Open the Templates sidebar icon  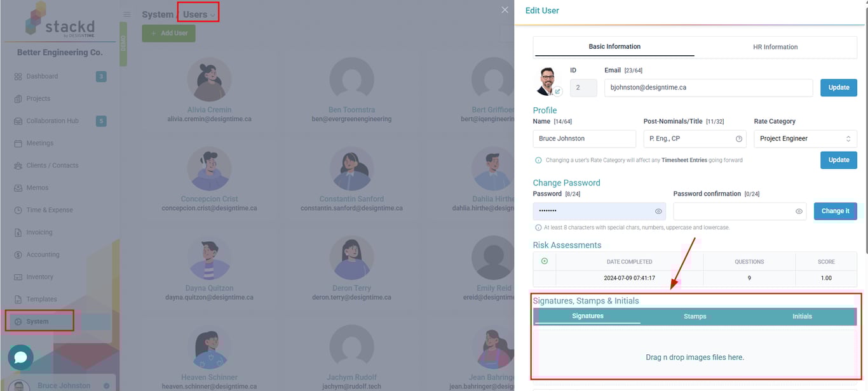pos(18,299)
